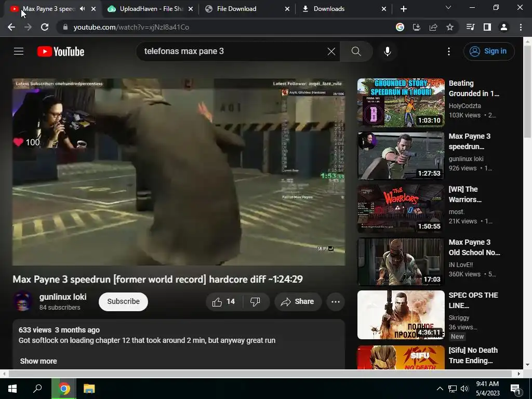Skip cutscene via SKIP prompt in video
The image size is (532, 399).
(x=325, y=248)
